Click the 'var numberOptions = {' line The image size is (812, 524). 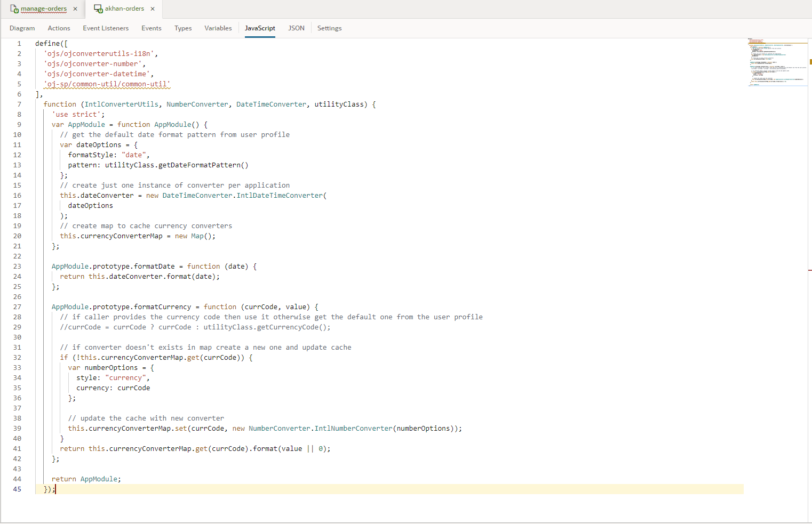click(111, 368)
